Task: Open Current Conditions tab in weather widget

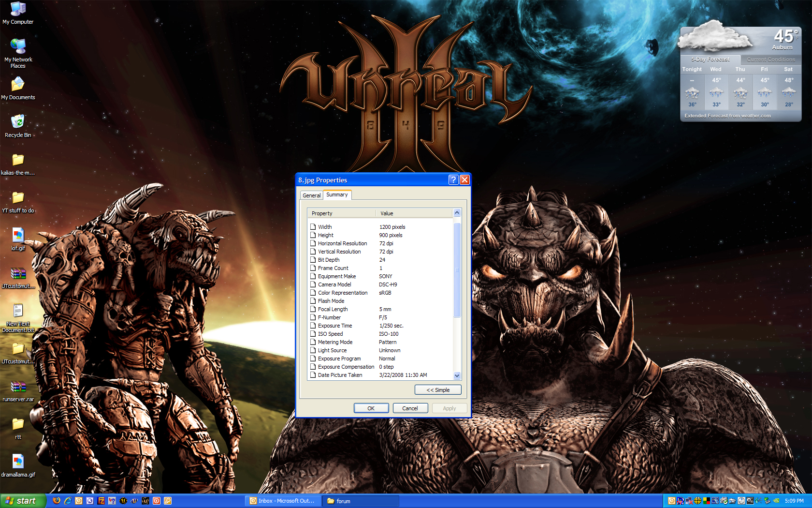Action: tap(771, 60)
